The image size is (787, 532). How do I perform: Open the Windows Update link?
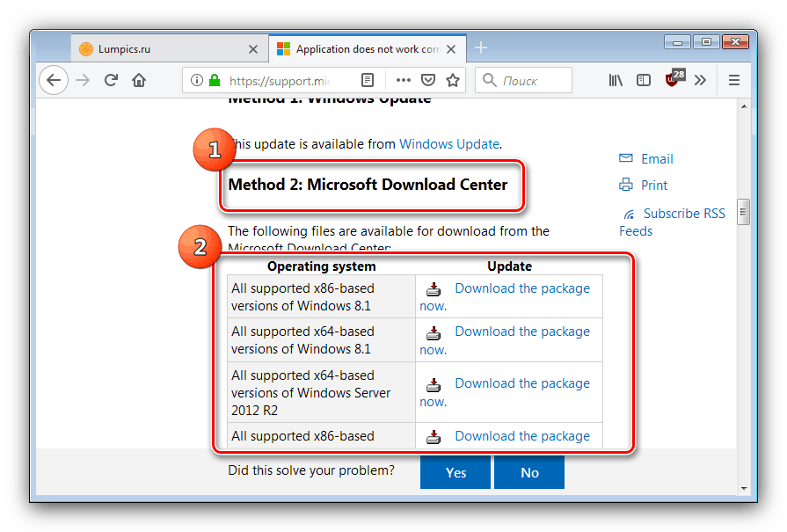pos(449,144)
